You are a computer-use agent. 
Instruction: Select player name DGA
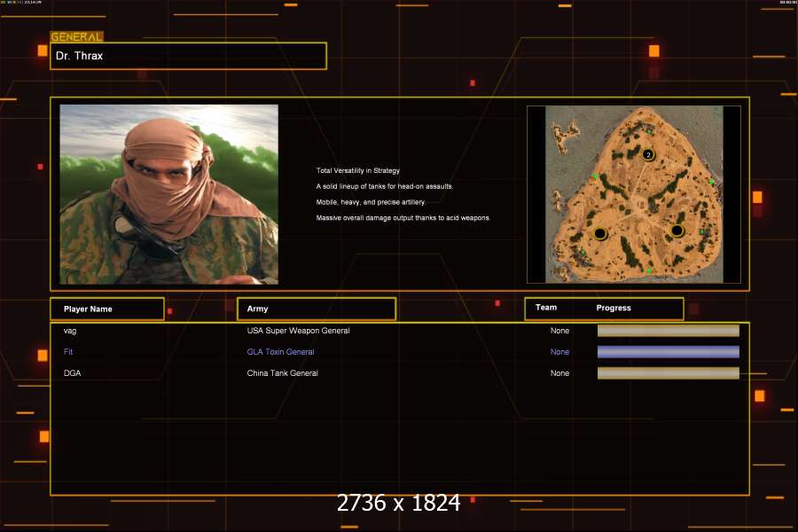click(73, 373)
